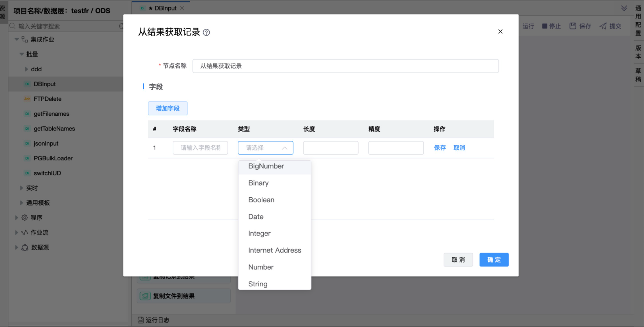Select the Boolean type option

(261, 200)
